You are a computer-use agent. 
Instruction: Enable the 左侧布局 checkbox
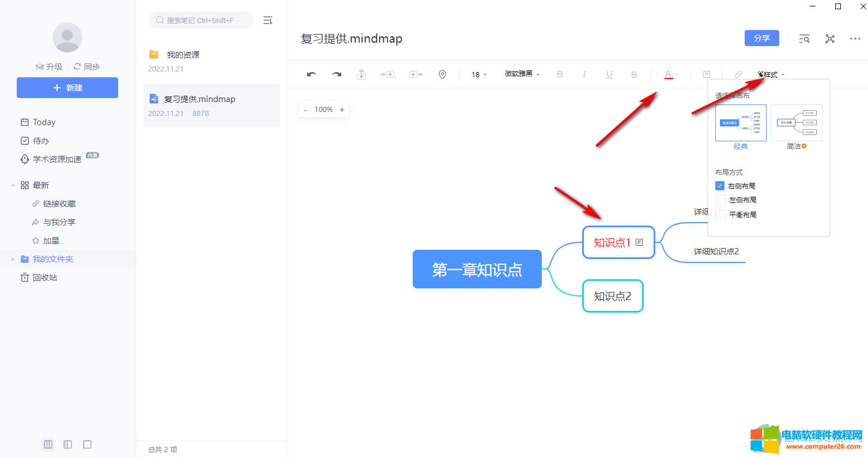[720, 200]
